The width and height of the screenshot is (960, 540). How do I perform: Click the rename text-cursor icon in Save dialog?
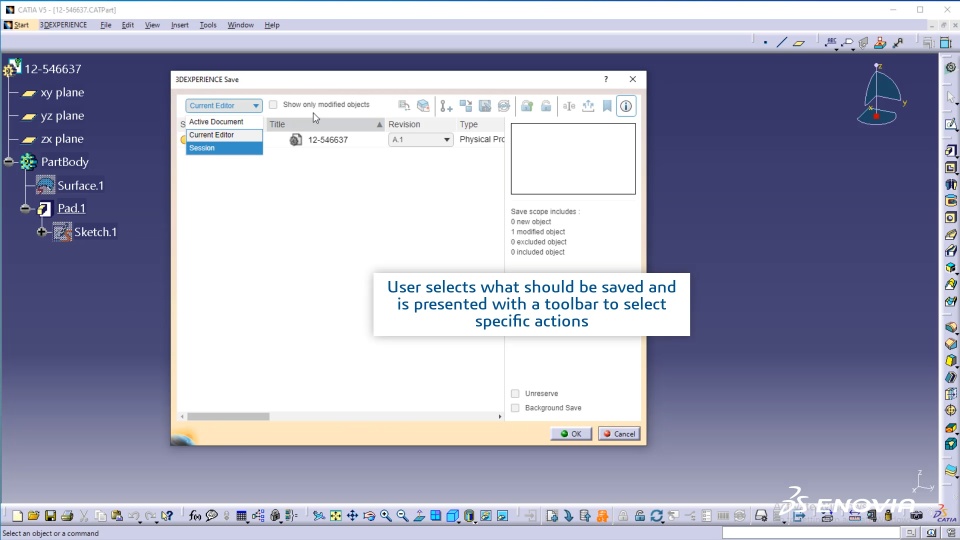(x=569, y=106)
